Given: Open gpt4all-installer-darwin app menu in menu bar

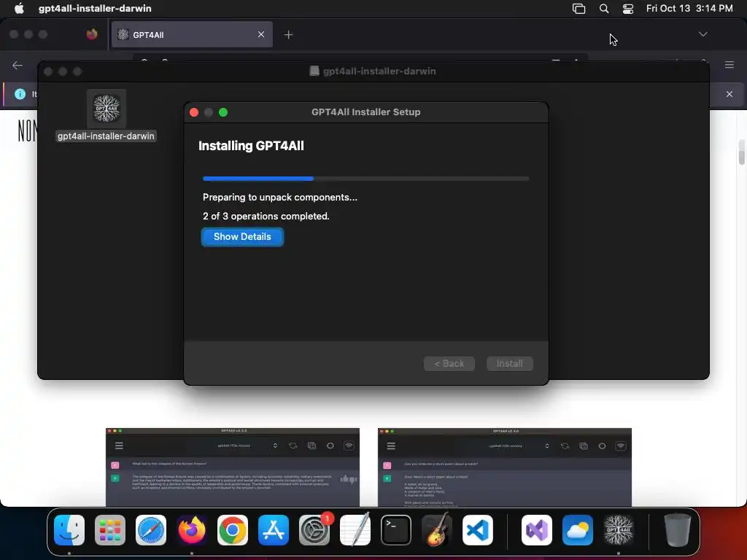Looking at the screenshot, I should point(95,8).
